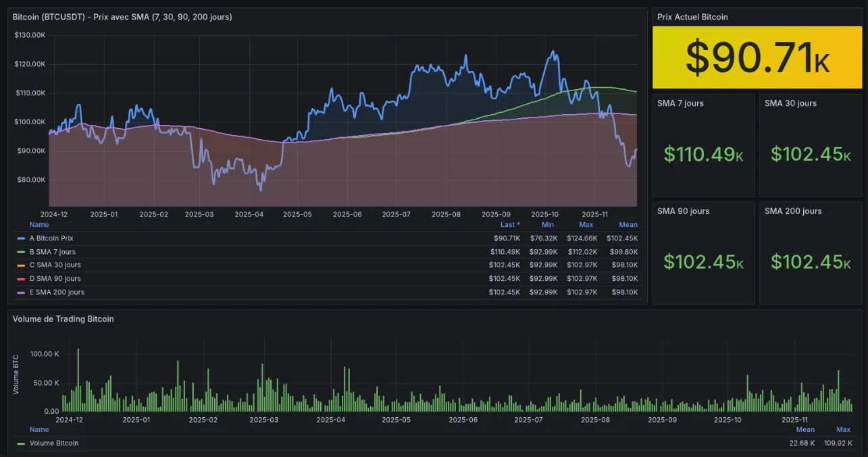Click the $102.45K value in SMA 200 jours panel

(811, 262)
